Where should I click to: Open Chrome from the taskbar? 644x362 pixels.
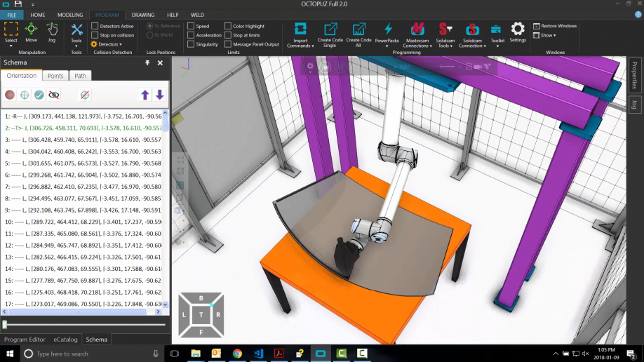pos(237,354)
